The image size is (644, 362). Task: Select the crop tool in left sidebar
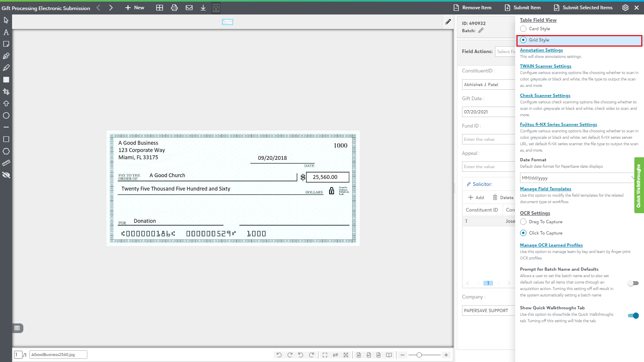coord(6,92)
